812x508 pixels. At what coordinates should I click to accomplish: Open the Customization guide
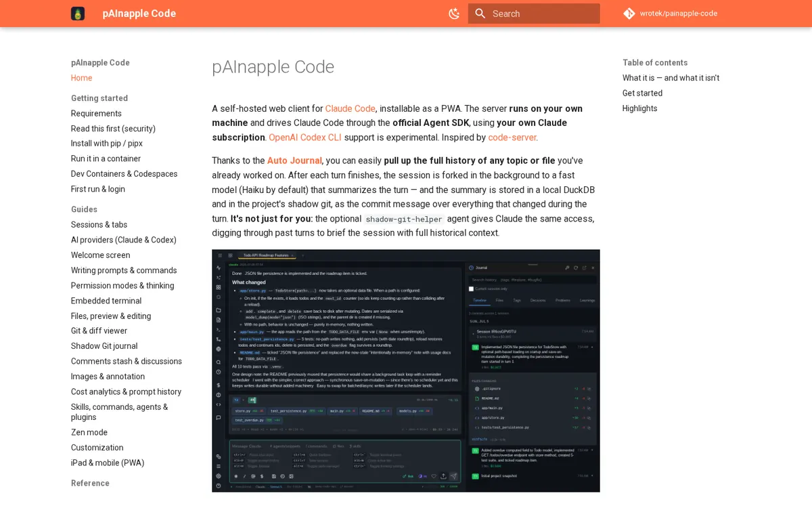[97, 448]
